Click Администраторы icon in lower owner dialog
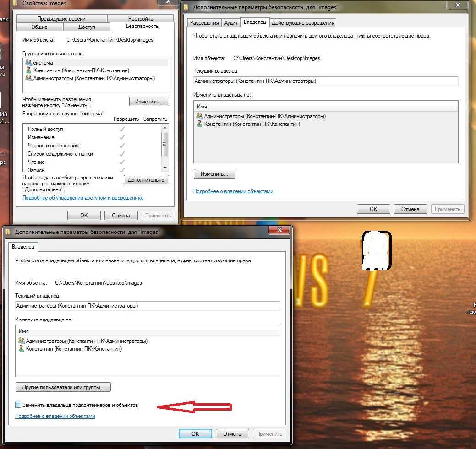The height and width of the screenshot is (449, 476). [x=21, y=341]
